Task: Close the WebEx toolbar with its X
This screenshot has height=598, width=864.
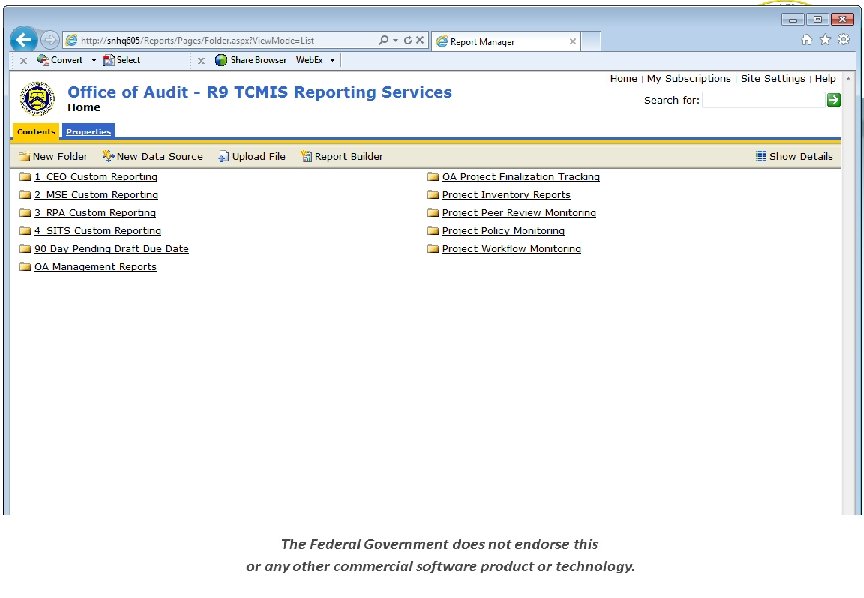Action: coord(201,61)
